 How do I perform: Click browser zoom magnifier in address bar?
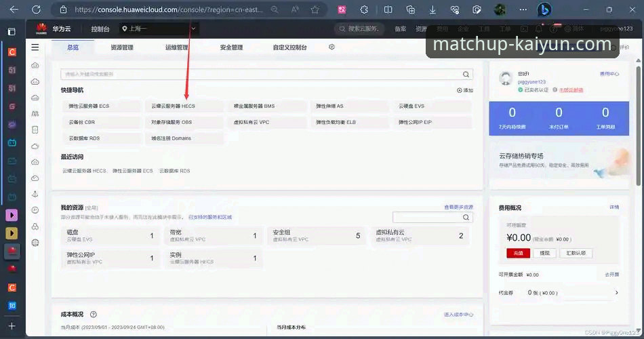[275, 9]
